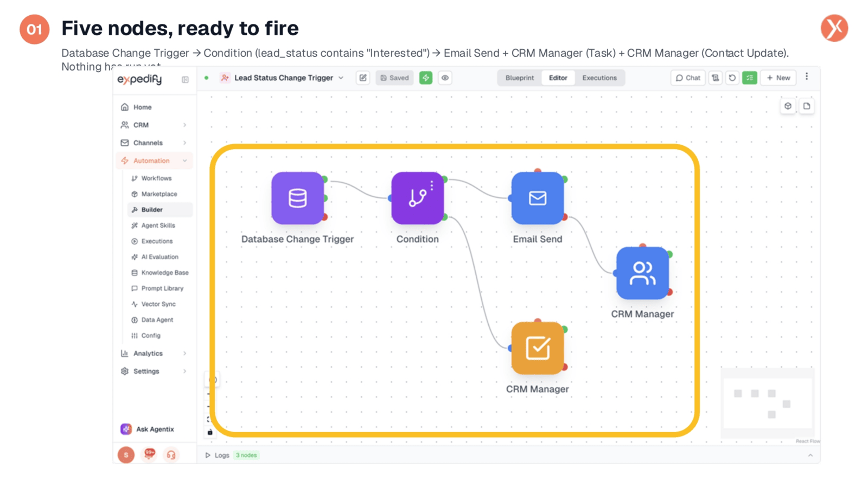Select the blue CRM Manager contact node
The image size is (868, 488).
[x=642, y=273]
